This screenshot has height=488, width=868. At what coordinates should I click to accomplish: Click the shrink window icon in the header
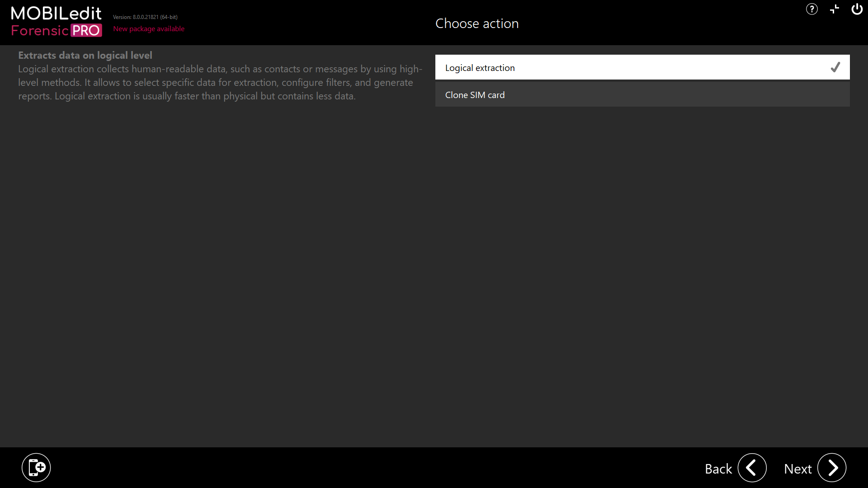point(834,9)
